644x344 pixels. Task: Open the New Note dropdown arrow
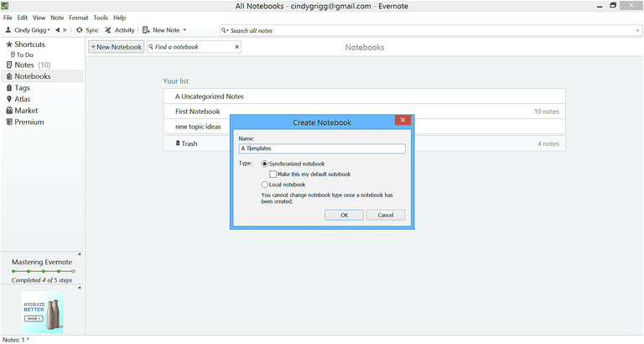tap(184, 30)
